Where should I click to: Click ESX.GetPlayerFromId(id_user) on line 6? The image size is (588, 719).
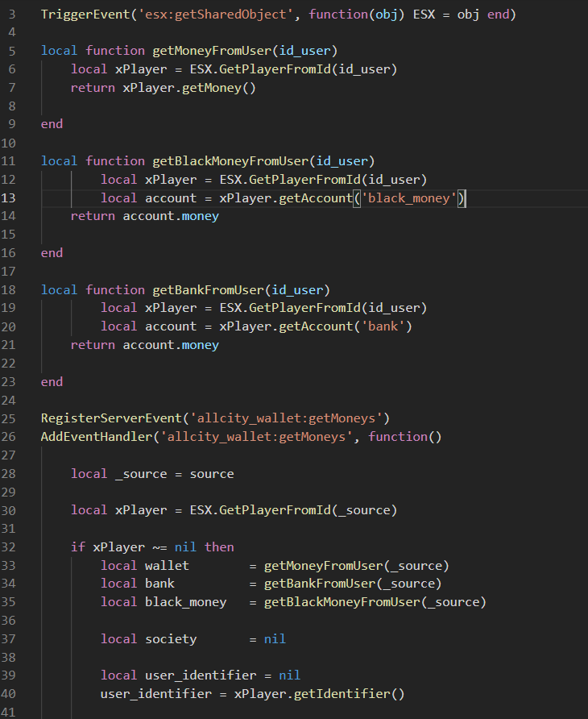[x=293, y=69]
